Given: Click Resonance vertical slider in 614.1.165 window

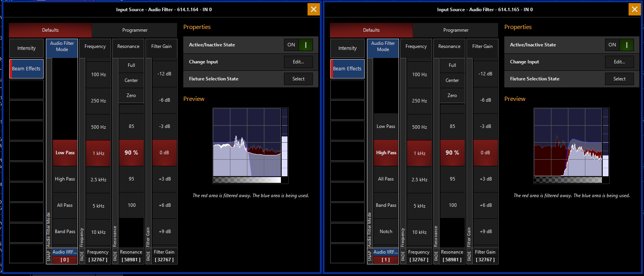Looking at the screenshot, I should [436, 153].
